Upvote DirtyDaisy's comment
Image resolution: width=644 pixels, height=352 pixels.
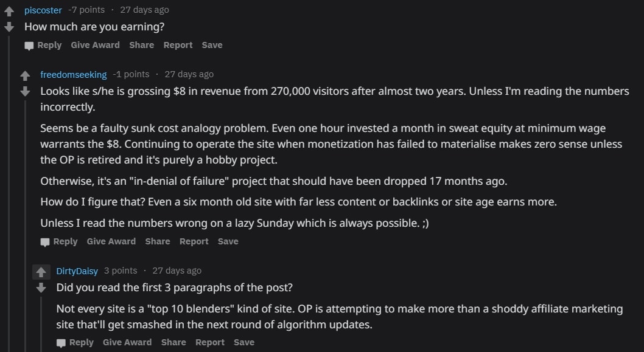point(41,272)
